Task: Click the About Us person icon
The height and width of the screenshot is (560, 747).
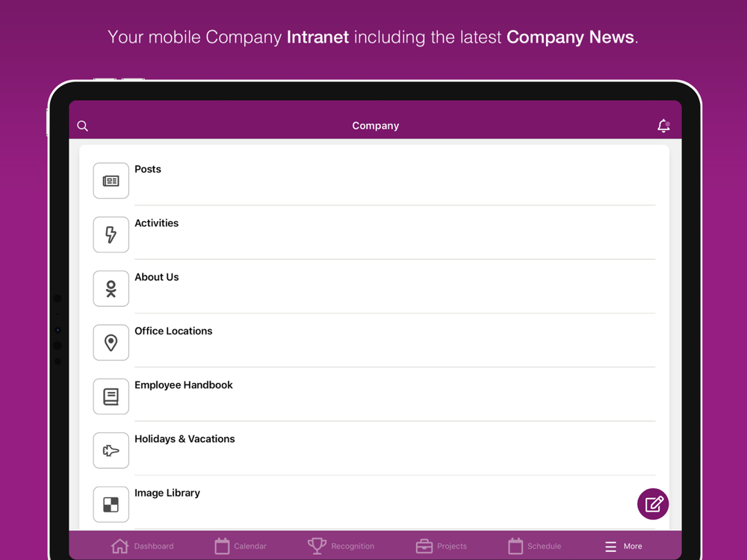Action: click(x=111, y=288)
